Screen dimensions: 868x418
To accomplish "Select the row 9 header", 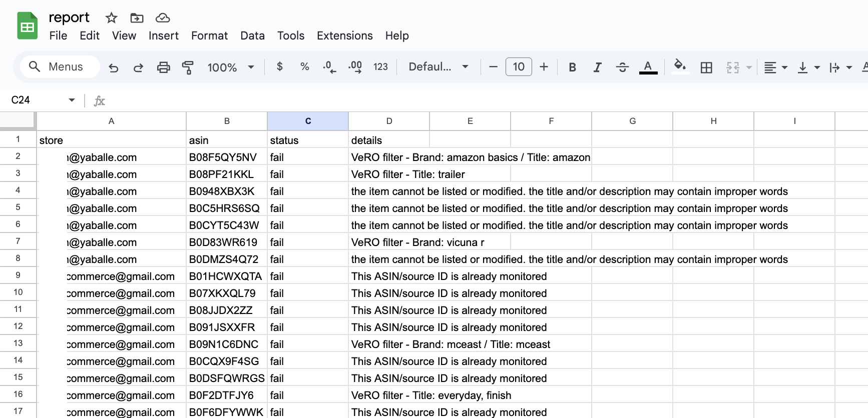I will 18,275.
